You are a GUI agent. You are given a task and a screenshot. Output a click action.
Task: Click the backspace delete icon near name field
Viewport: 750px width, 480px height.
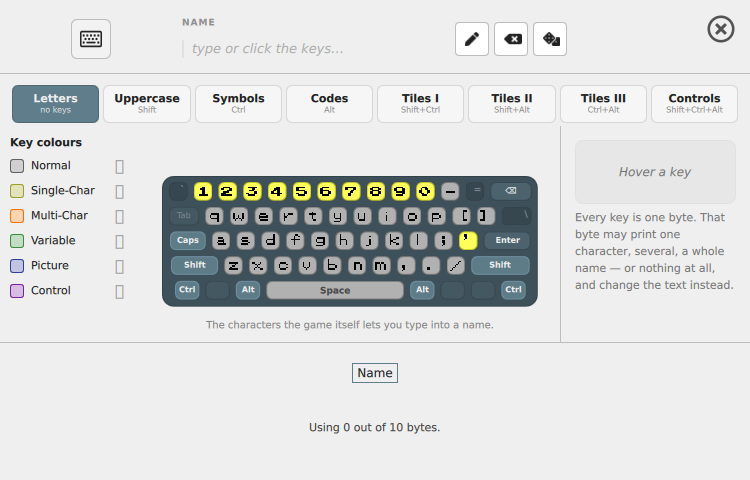[x=511, y=39]
